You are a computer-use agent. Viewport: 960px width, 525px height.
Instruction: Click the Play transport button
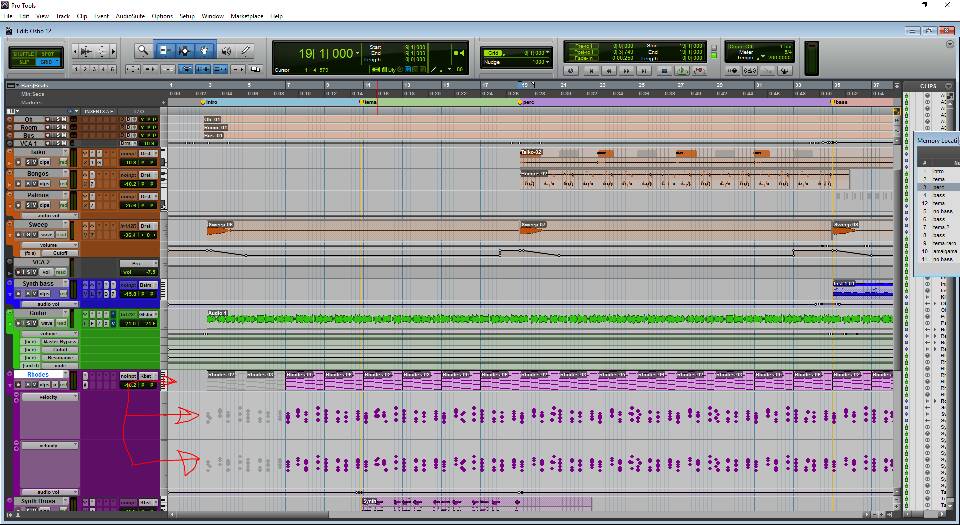click(x=681, y=71)
